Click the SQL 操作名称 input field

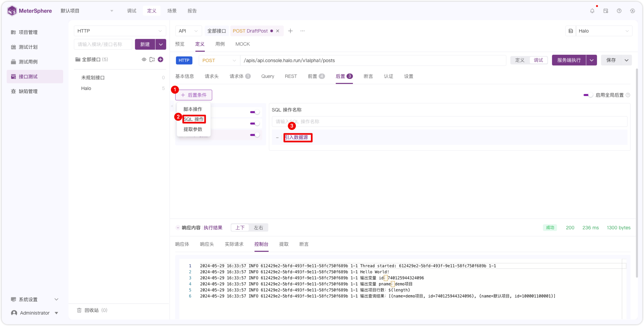(450, 122)
